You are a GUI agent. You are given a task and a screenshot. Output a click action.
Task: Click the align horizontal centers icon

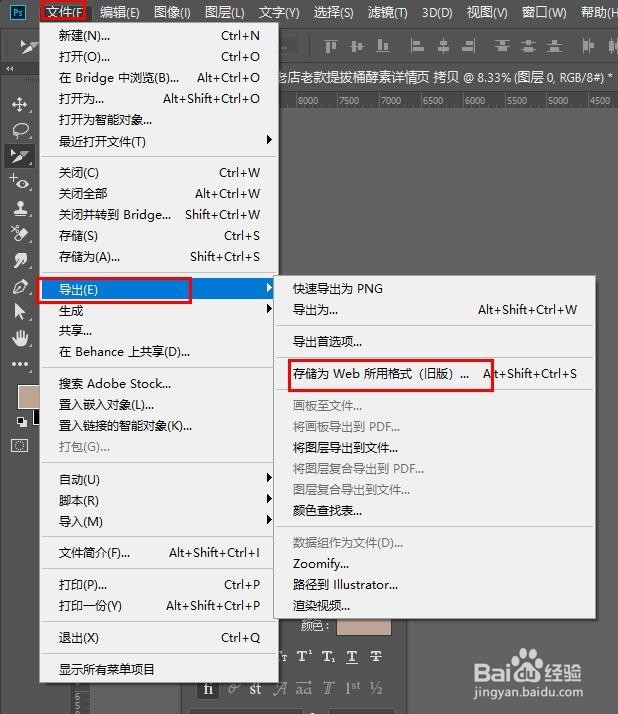pyautogui.click(x=443, y=46)
